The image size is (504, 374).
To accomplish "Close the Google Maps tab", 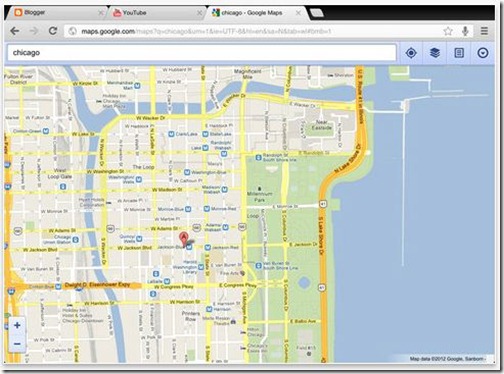I will 298,13.
